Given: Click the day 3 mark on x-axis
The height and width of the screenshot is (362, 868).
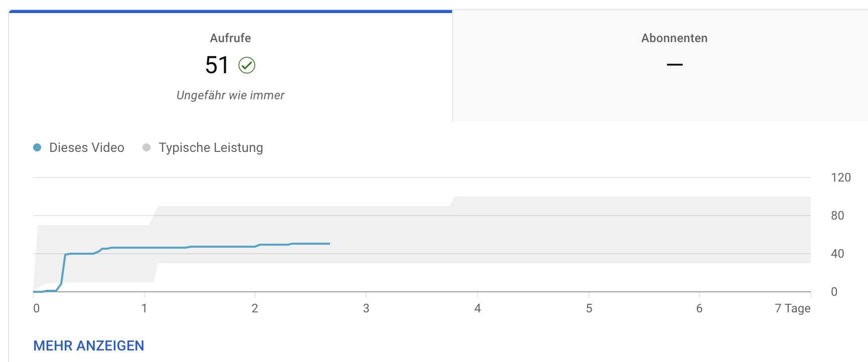Looking at the screenshot, I should (366, 308).
